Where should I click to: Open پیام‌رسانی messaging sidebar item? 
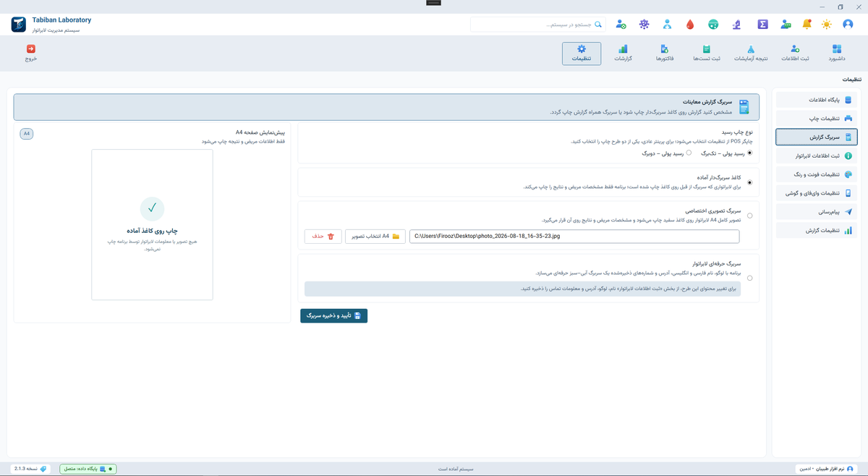816,212
